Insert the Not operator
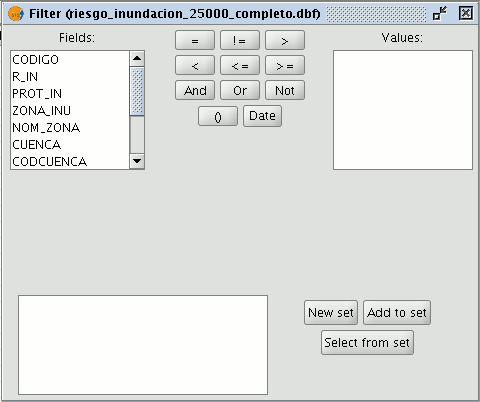 click(285, 90)
